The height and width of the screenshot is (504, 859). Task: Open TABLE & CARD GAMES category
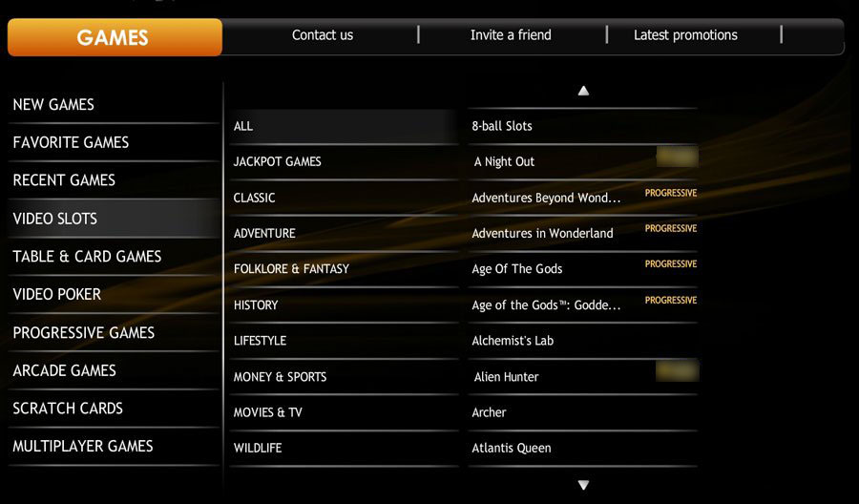tap(87, 257)
